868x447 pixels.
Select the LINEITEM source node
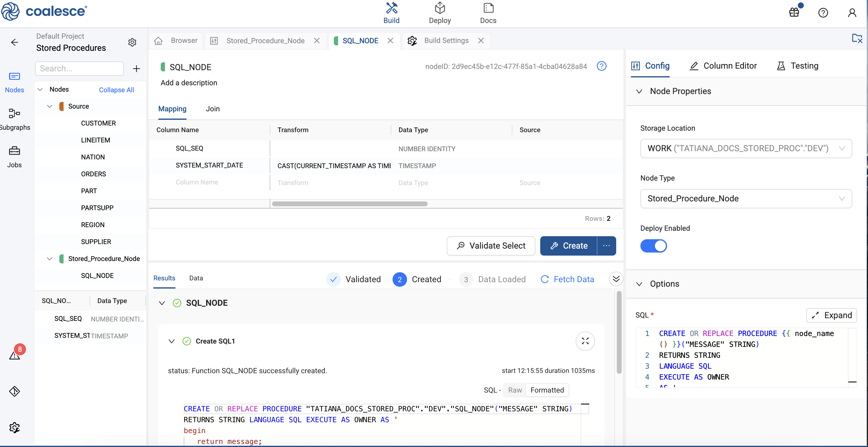click(x=95, y=140)
